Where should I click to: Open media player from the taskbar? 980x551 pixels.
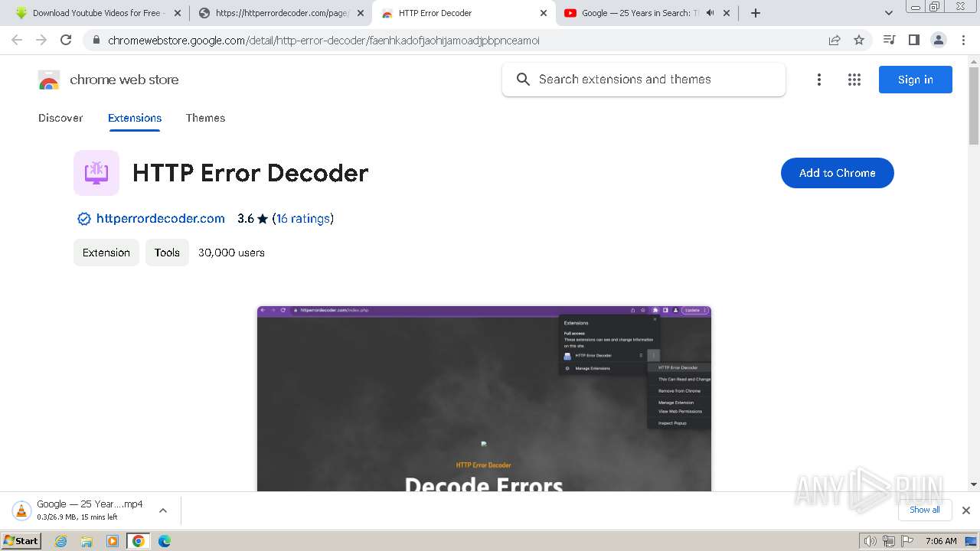[x=113, y=541]
